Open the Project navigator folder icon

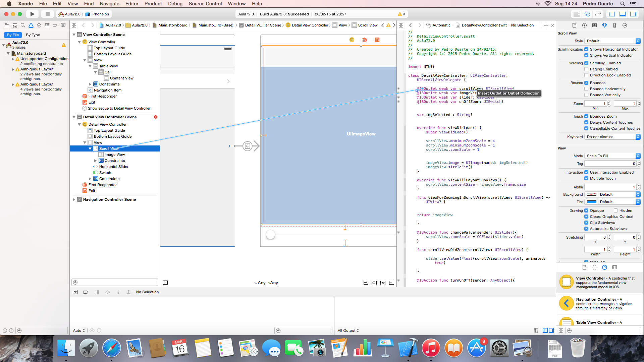pos(7,25)
